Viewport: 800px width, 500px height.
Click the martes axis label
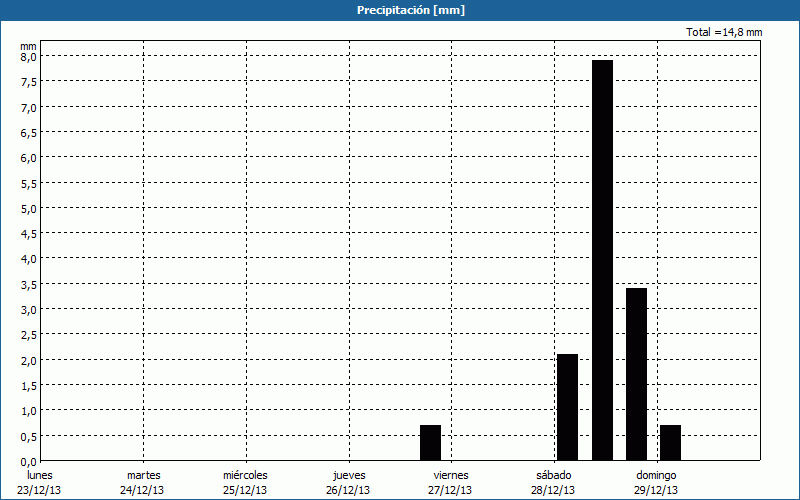[144, 475]
